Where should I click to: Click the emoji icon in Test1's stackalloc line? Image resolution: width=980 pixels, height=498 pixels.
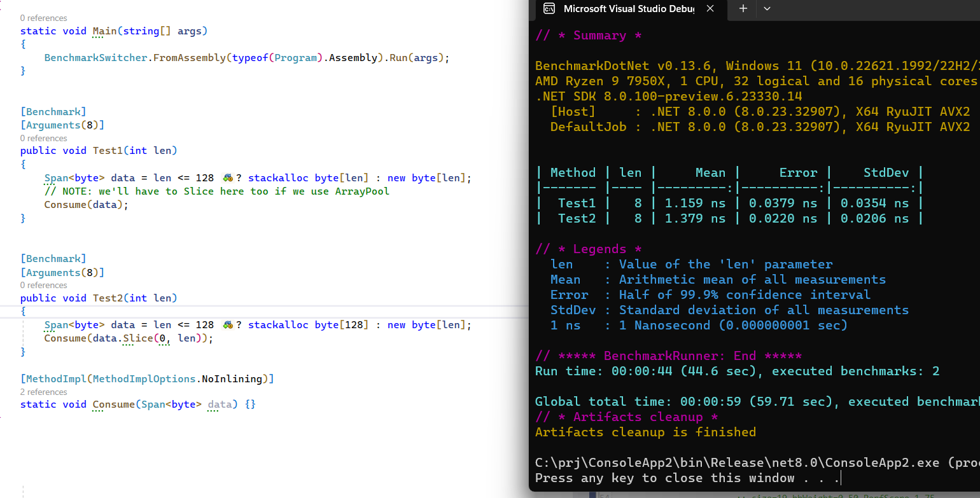[x=227, y=177]
